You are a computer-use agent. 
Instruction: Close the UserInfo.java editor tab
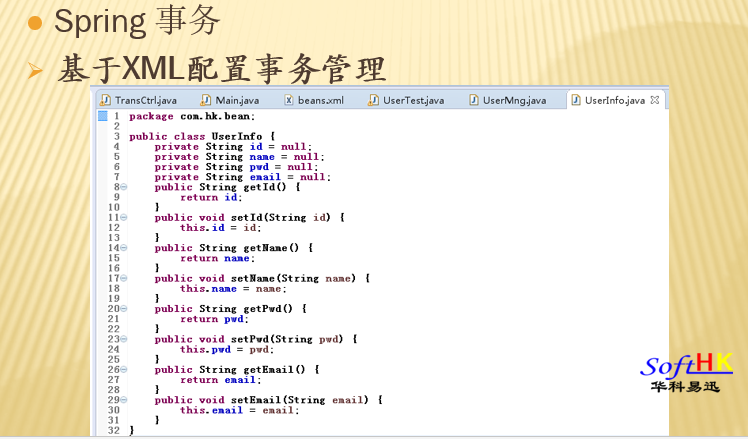655,100
